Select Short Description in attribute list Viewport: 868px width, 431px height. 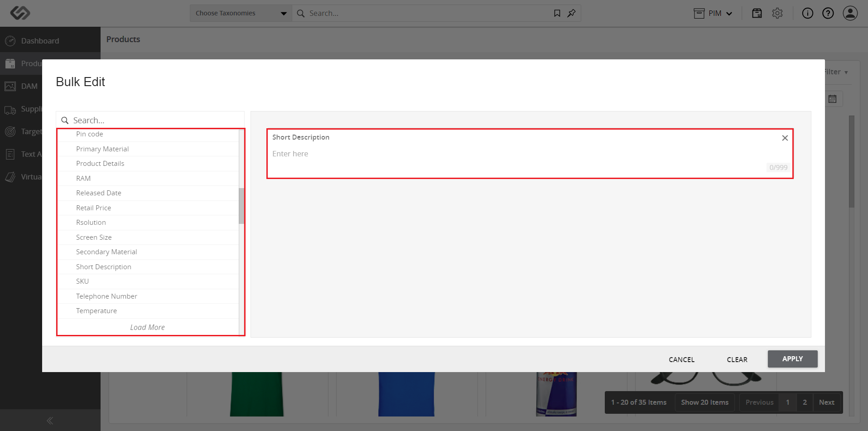148,267
